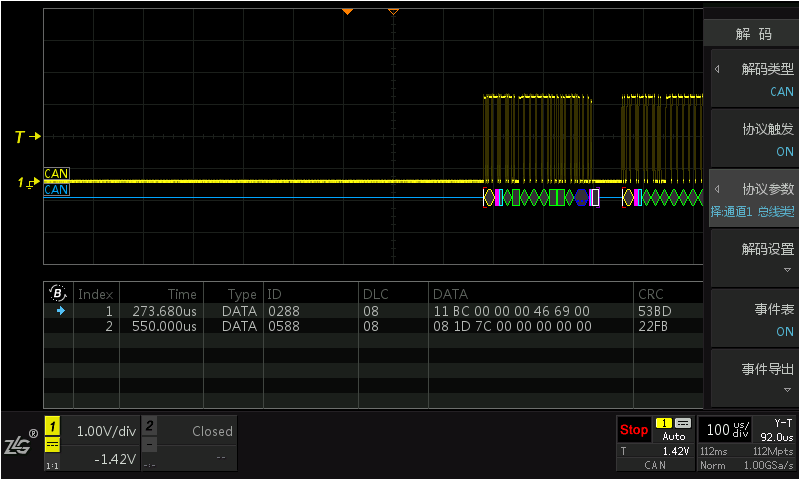Open the 协议参数 menu

(754, 199)
